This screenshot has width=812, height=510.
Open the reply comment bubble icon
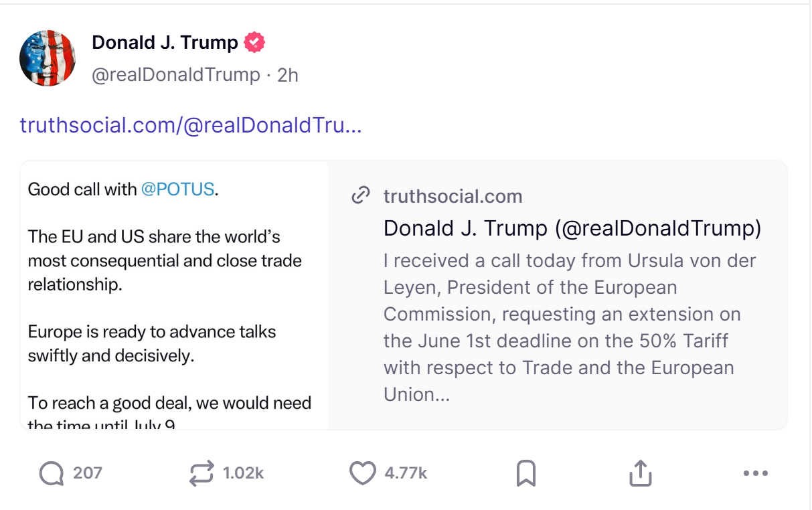point(51,474)
